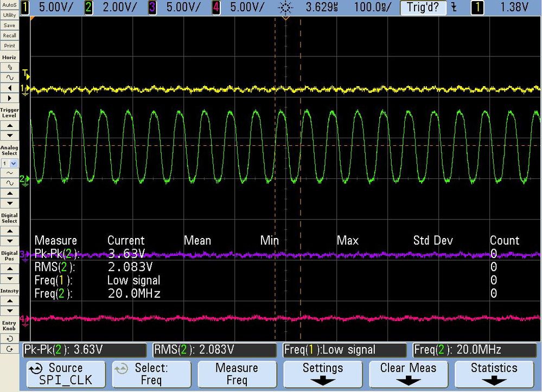The height and width of the screenshot is (392, 542).
Task: Click channel 1 yellow ground marker
Action: [x=24, y=90]
